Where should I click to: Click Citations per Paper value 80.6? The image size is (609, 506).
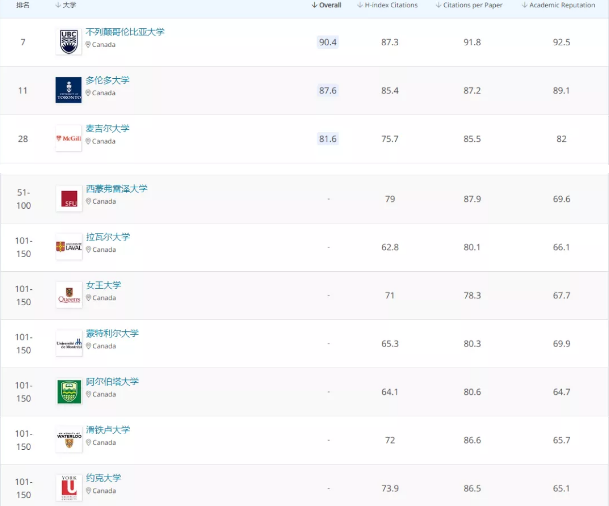(x=472, y=392)
